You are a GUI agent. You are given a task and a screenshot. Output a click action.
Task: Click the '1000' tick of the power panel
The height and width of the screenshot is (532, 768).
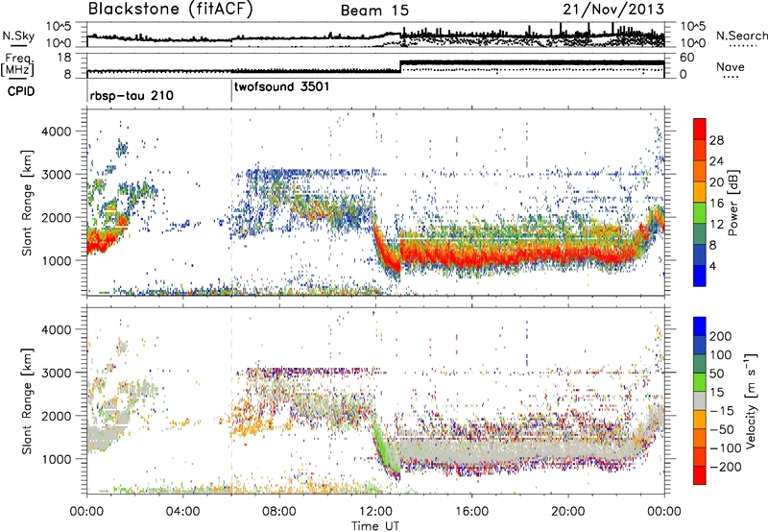(x=57, y=260)
